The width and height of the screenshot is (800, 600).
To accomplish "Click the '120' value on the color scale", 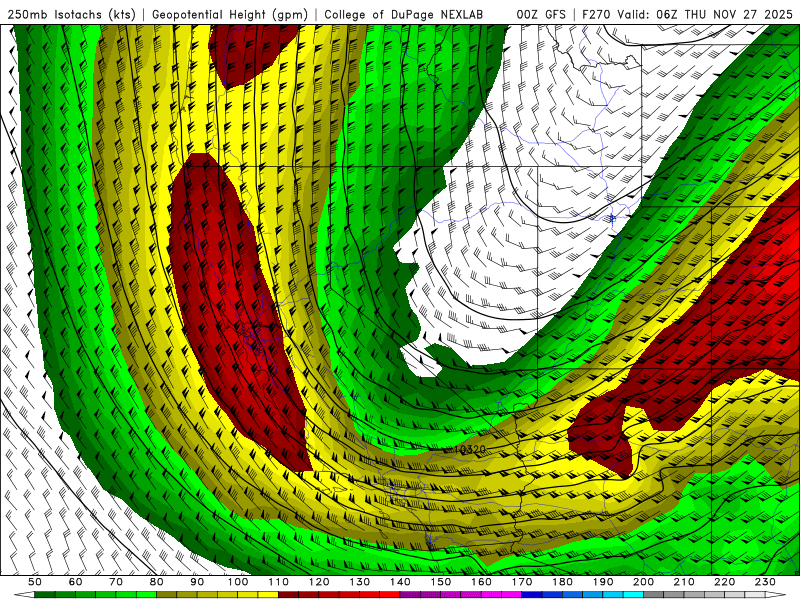I will 319,581.
